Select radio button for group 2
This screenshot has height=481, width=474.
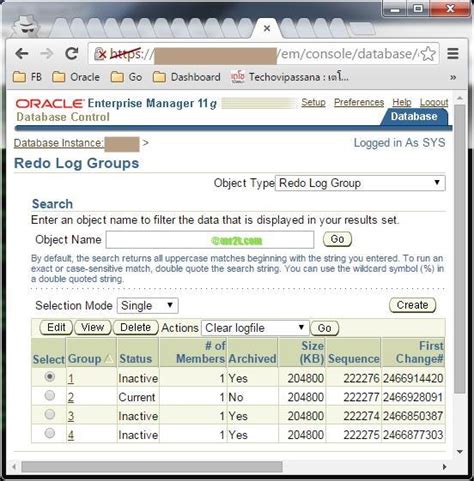(x=50, y=396)
